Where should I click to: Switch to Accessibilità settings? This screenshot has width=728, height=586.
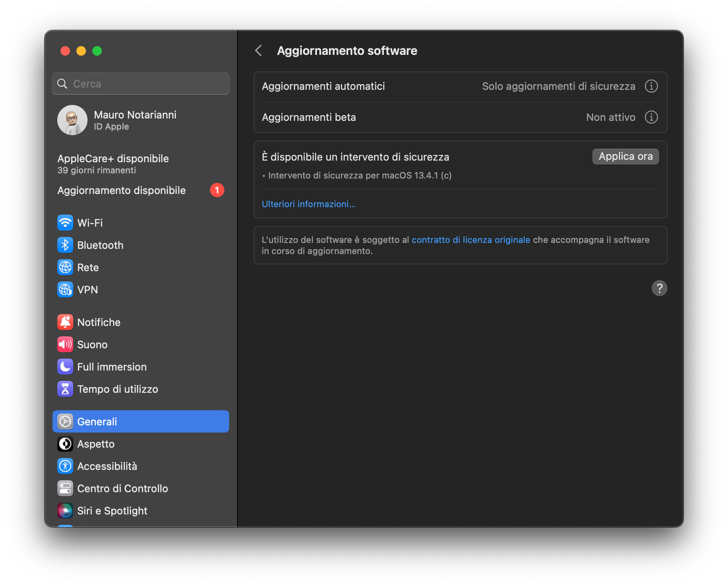(x=107, y=466)
